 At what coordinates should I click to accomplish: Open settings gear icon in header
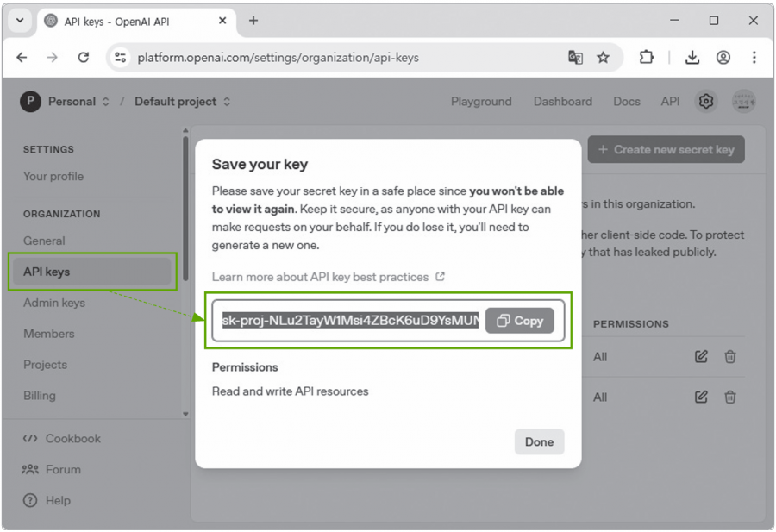[x=705, y=102]
